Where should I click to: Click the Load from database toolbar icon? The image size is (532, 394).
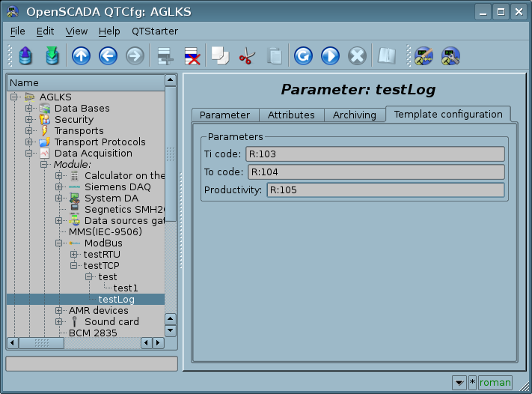click(25, 56)
